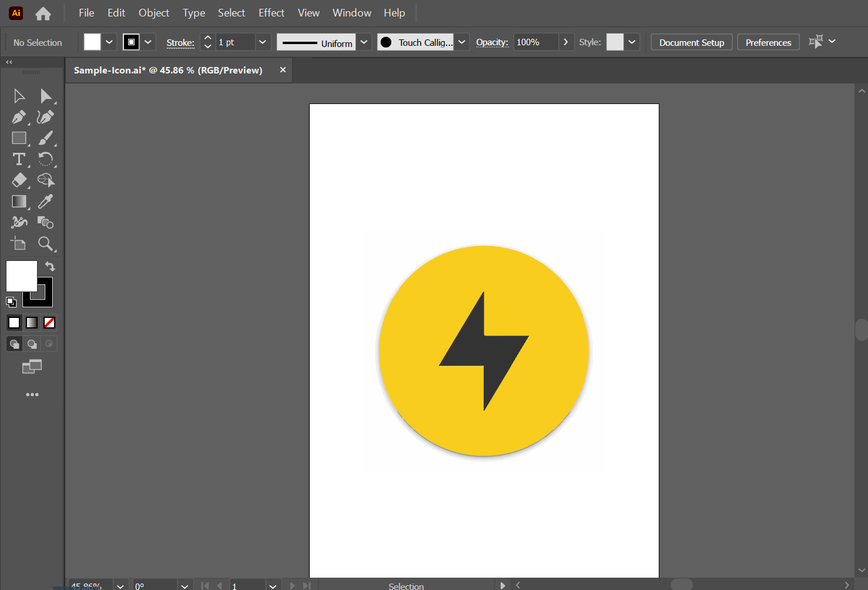Screen dimensions: 868x590
Task: Select the Type tool
Action: pos(18,159)
